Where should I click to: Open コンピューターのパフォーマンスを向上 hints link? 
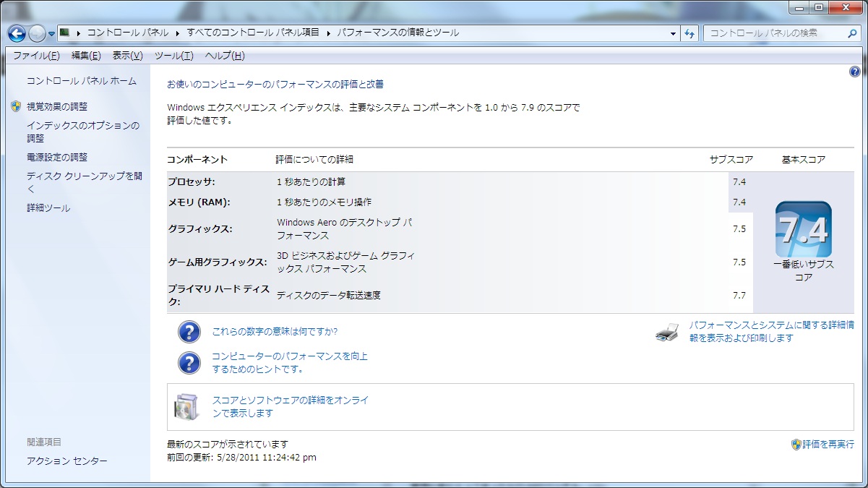coord(290,363)
